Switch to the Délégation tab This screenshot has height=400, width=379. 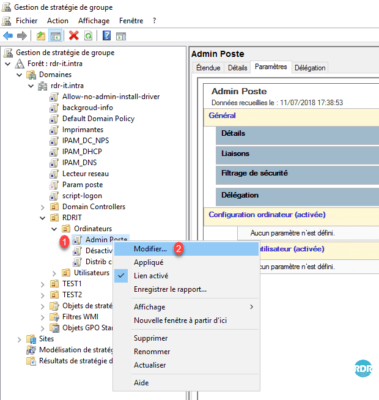310,68
